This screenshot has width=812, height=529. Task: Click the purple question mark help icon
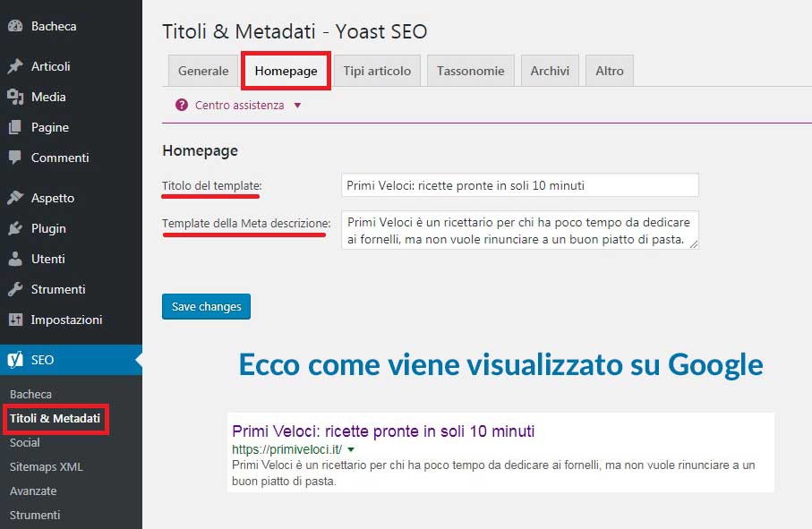pos(181,105)
